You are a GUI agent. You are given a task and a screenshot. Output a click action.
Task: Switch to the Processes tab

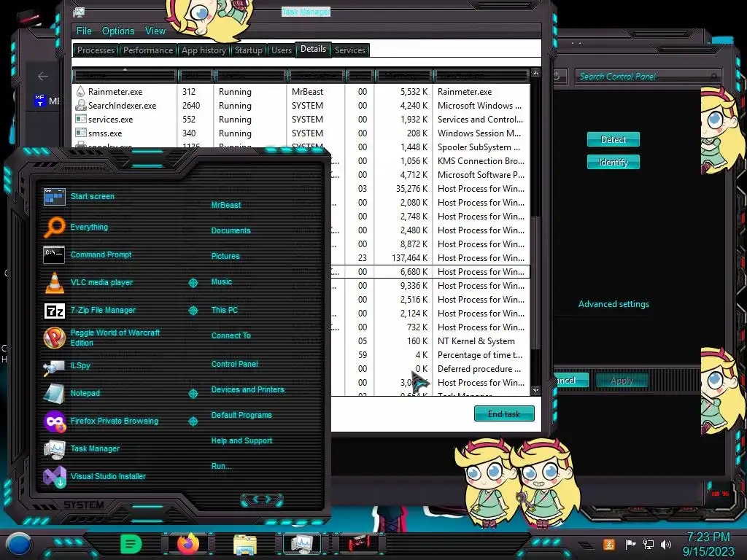click(96, 50)
